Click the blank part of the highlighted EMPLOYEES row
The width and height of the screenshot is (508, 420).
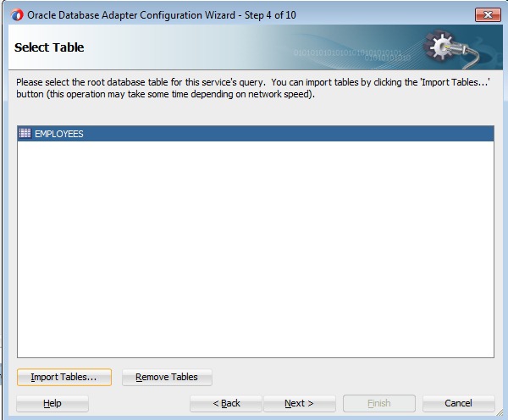[x=296, y=134]
